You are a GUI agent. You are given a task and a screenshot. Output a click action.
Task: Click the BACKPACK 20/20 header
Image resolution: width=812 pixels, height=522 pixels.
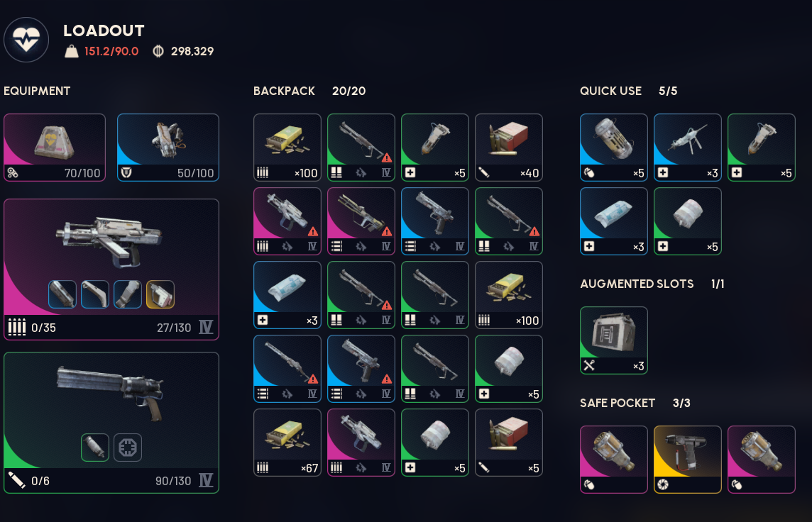tap(309, 91)
